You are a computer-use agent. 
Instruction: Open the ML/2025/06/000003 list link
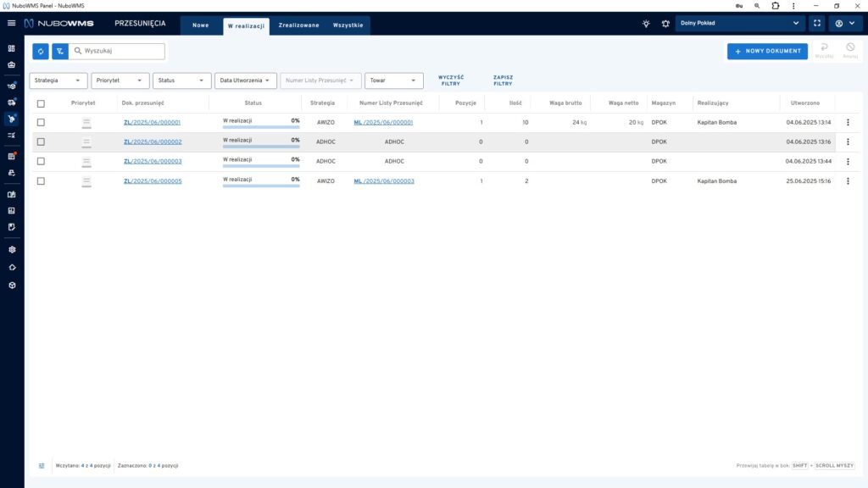point(384,181)
